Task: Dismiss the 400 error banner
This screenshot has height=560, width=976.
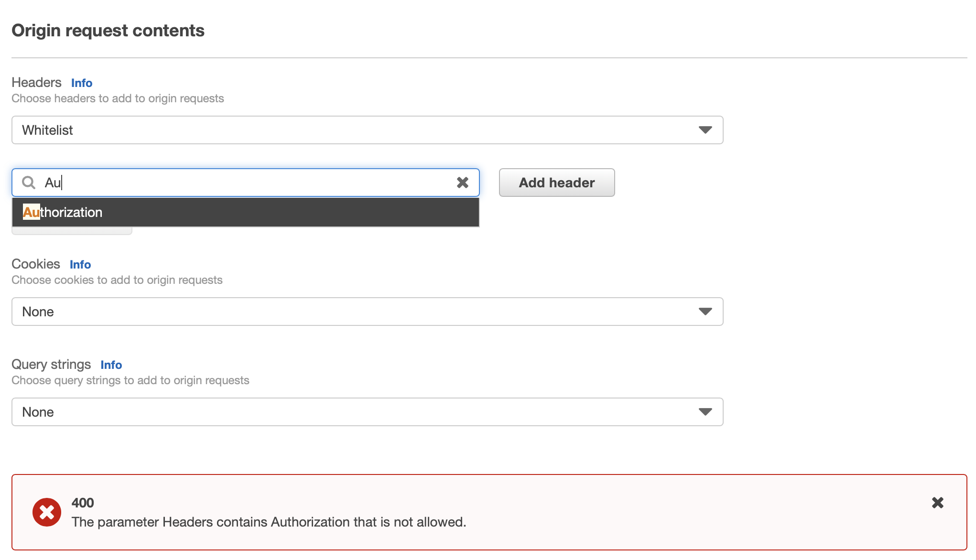Action: point(937,502)
